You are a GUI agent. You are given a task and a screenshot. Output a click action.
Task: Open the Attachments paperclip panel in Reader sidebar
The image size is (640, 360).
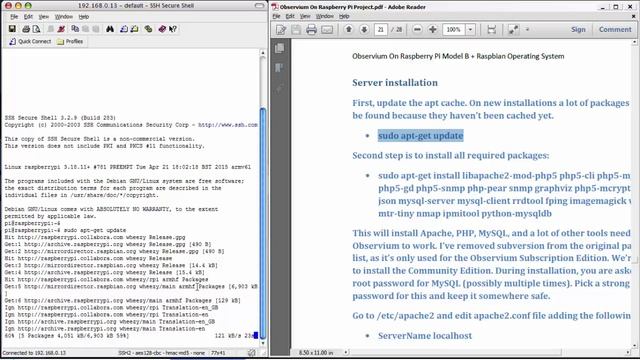280,89
